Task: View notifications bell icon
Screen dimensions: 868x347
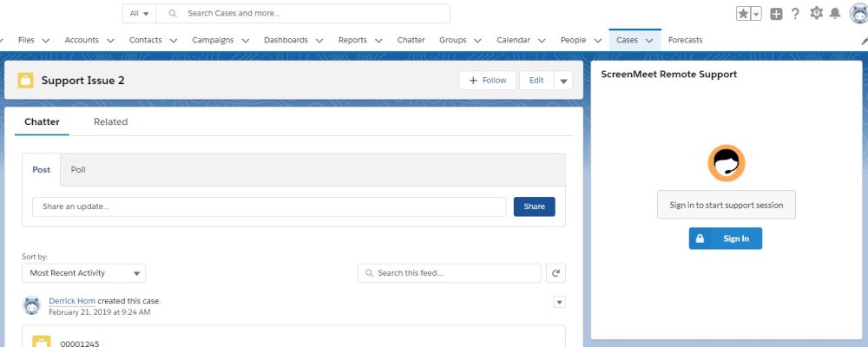Action: (x=835, y=13)
